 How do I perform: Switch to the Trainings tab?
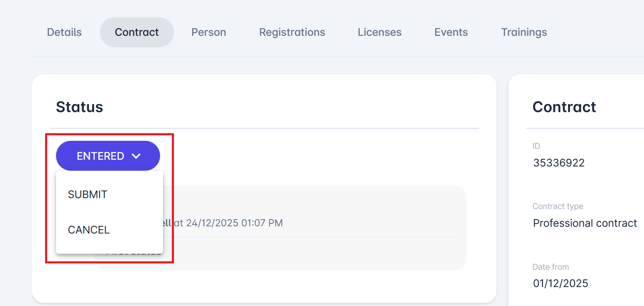coord(524,32)
